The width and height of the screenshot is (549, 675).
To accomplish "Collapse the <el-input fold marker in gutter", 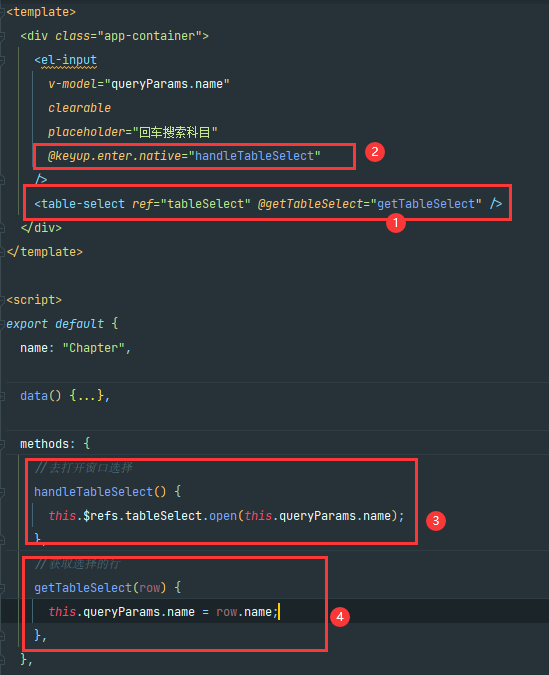I will click(2, 60).
